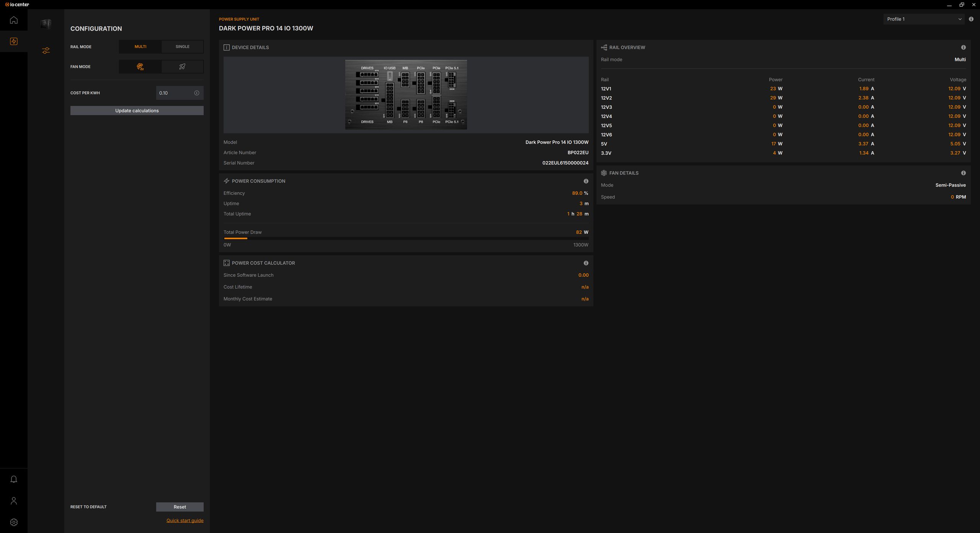Click the 1 h 28 m total uptime value

578,214
